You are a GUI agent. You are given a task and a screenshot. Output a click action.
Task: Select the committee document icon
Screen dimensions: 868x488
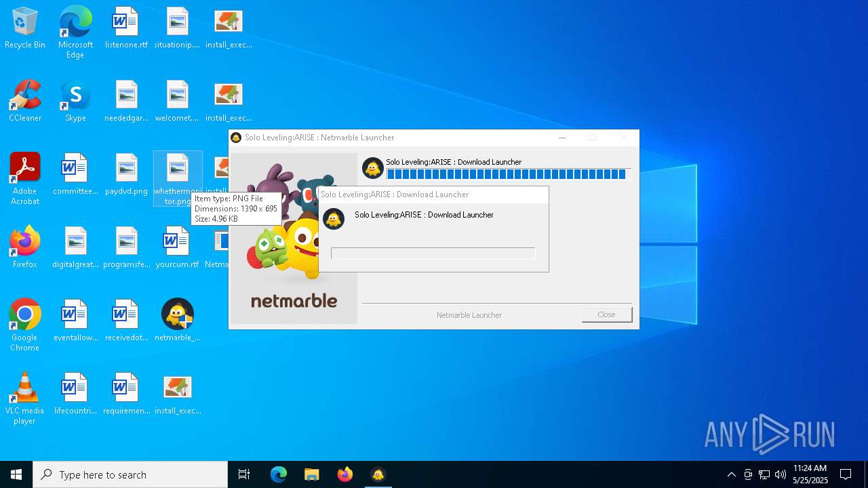[75, 175]
